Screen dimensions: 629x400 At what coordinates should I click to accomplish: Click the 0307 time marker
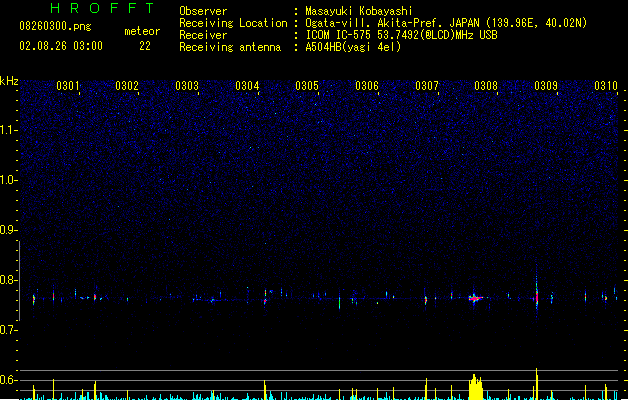coord(427,86)
